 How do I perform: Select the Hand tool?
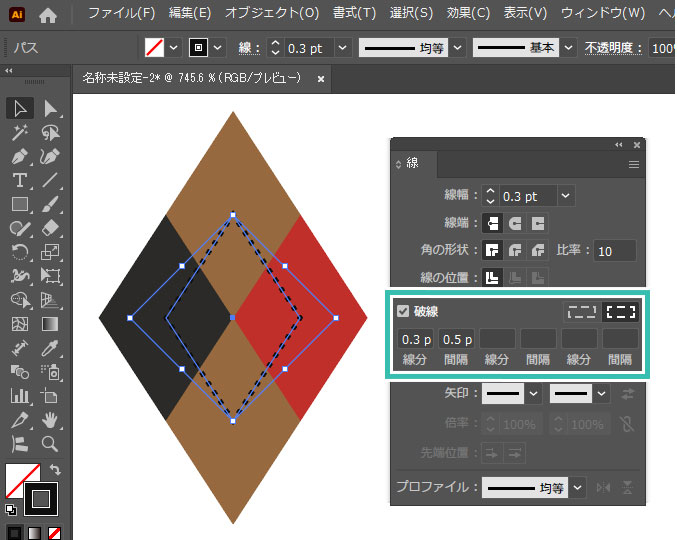click(x=50, y=421)
